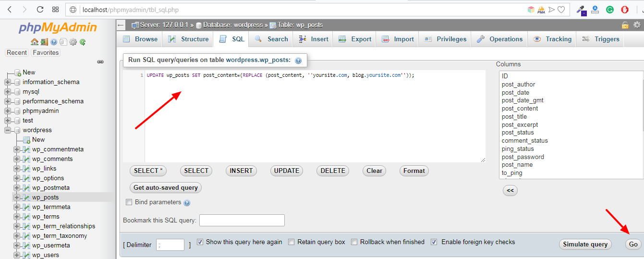Viewport: 644px width, 259px height.
Task: Open the MySQL documentation pages icon
Action: (63, 42)
